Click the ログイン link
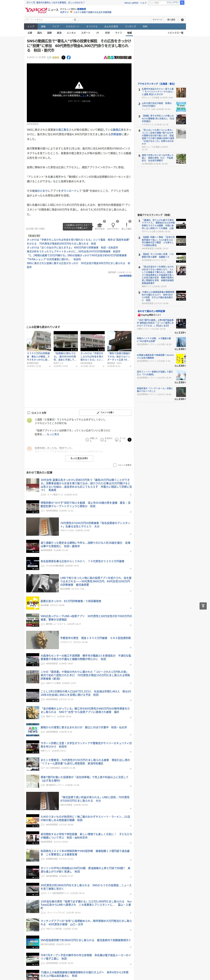The height and width of the screenshot is (980, 210). 64,12
